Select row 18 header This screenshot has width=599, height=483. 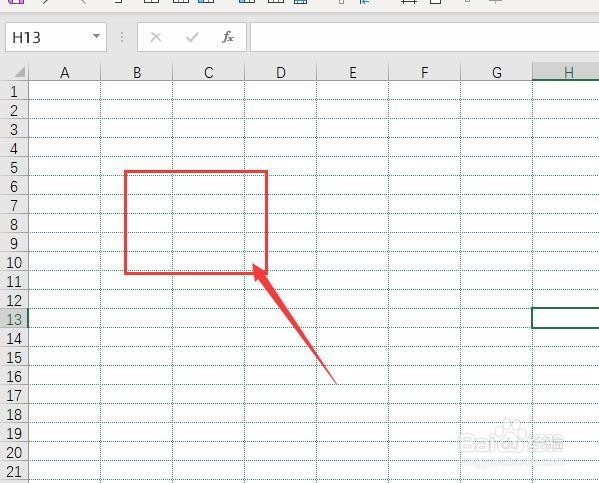tap(14, 413)
